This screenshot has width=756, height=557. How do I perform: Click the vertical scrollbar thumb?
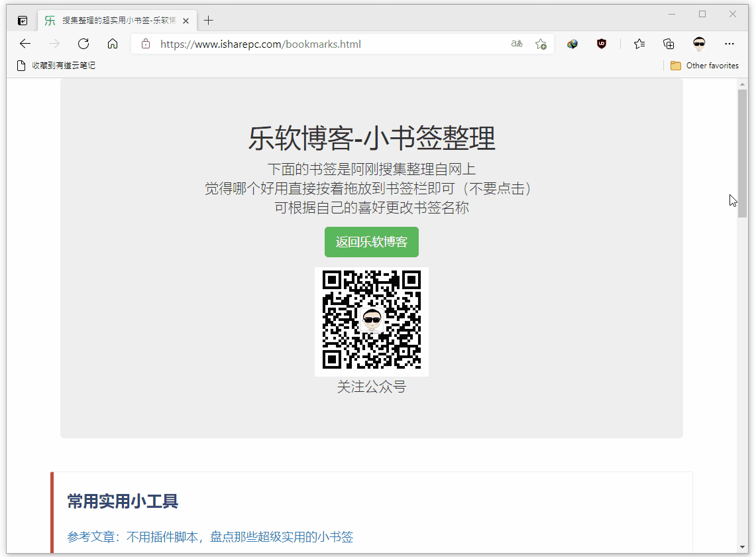coord(743,153)
